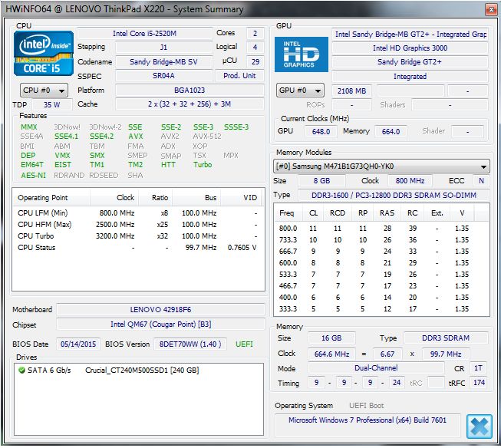Click the Dual-Channel mode field

(376, 368)
